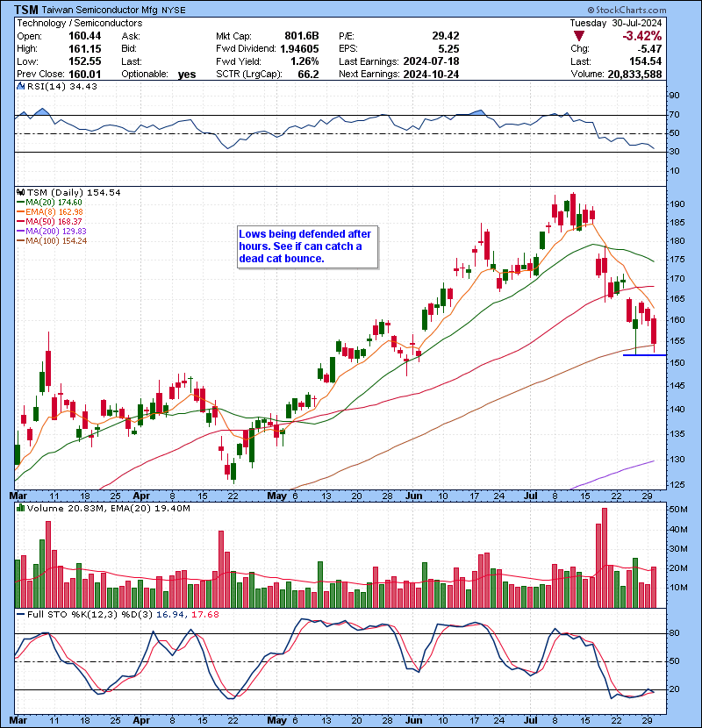The height and width of the screenshot is (728, 702).
Task: Click the May label on price chart axis
Action: (277, 496)
